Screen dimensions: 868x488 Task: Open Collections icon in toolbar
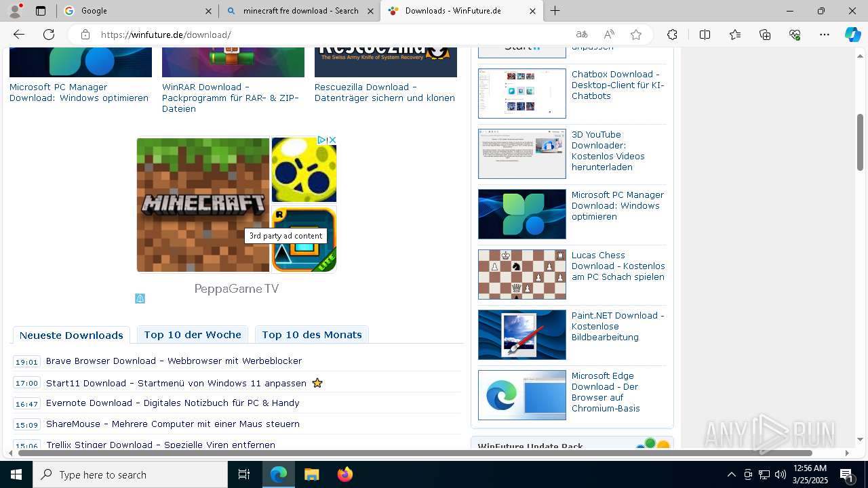765,35
